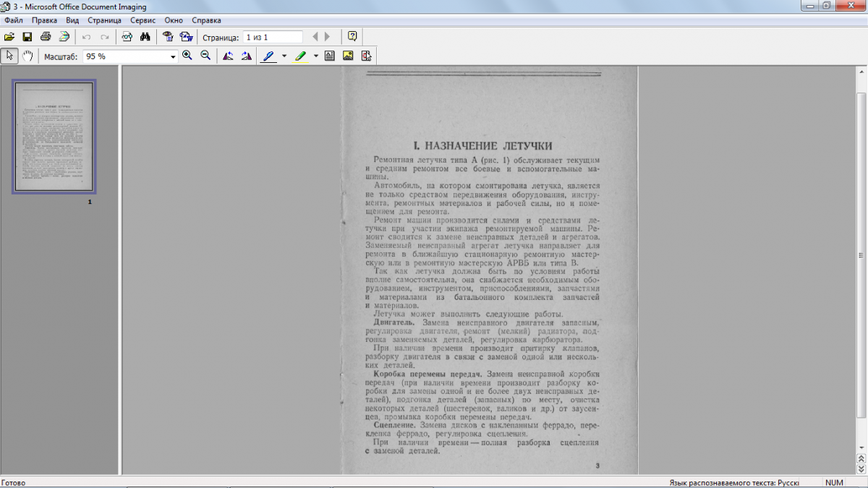Image resolution: width=868 pixels, height=488 pixels.
Task: Click the Open file folder icon
Action: [9, 37]
